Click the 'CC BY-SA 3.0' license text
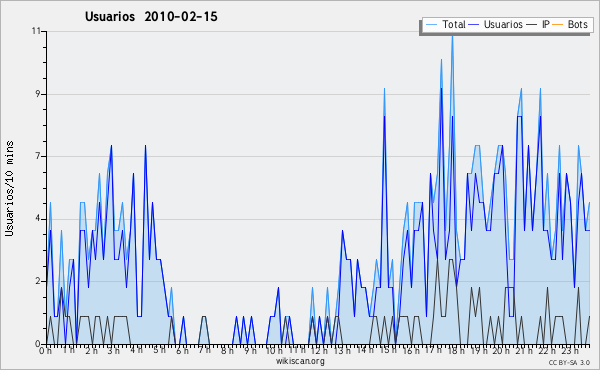Screen dimensions: 600x370 [x=569, y=362]
